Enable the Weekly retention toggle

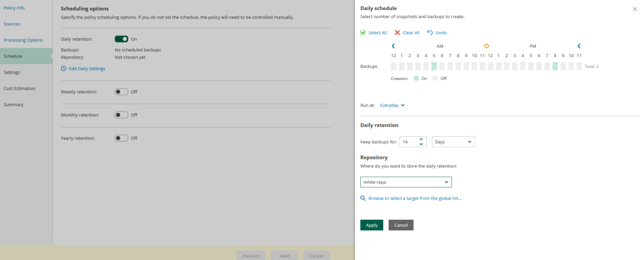point(121,92)
